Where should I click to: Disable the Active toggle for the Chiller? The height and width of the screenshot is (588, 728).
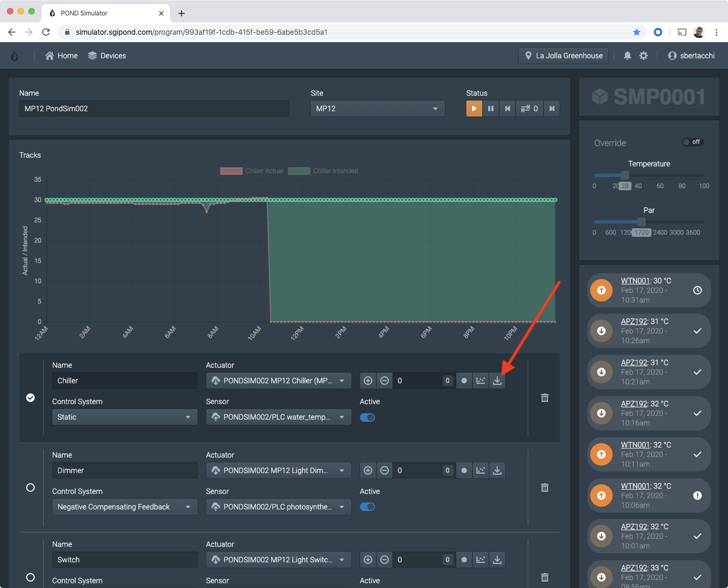click(x=367, y=417)
